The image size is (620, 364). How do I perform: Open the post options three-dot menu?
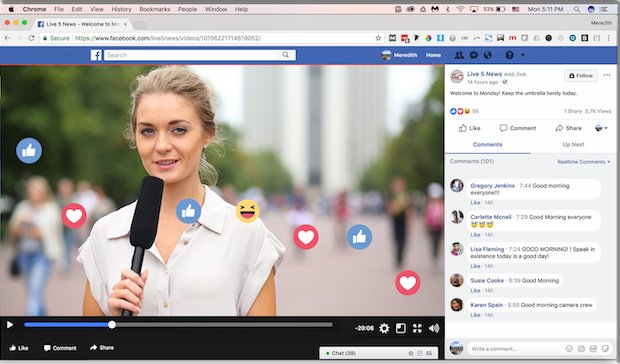tap(607, 75)
